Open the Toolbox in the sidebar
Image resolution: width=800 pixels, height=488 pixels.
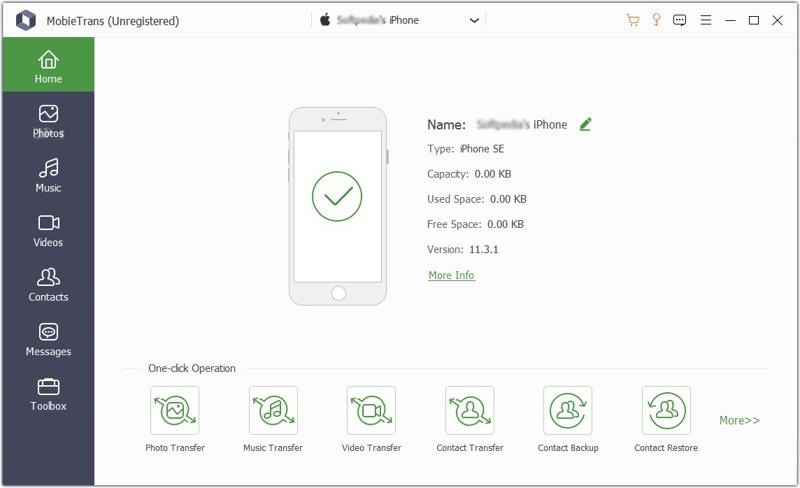point(48,394)
